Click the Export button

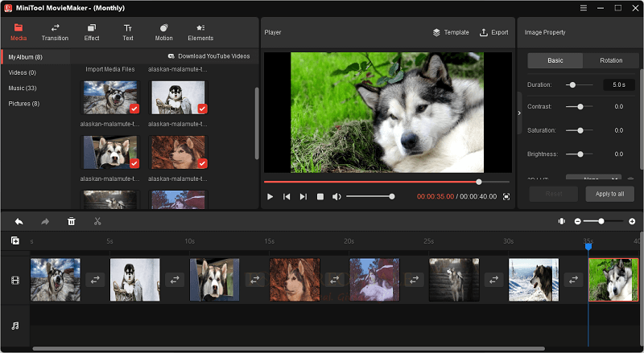click(x=493, y=32)
